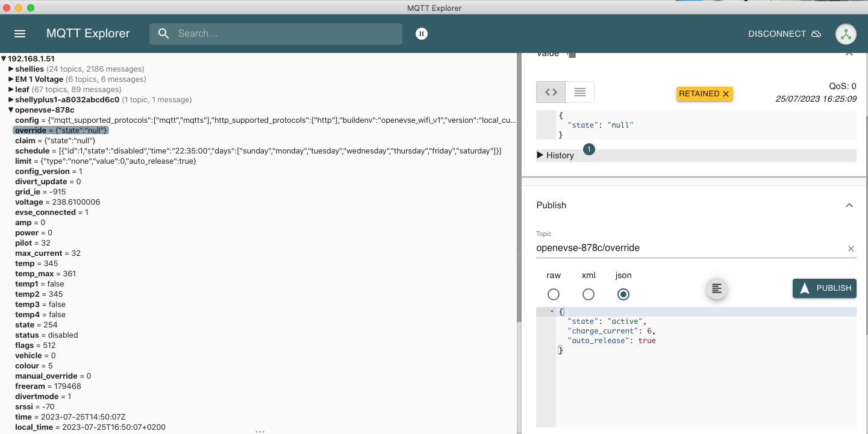Select the schedule topic row
The width and height of the screenshot is (868, 434).
point(258,151)
